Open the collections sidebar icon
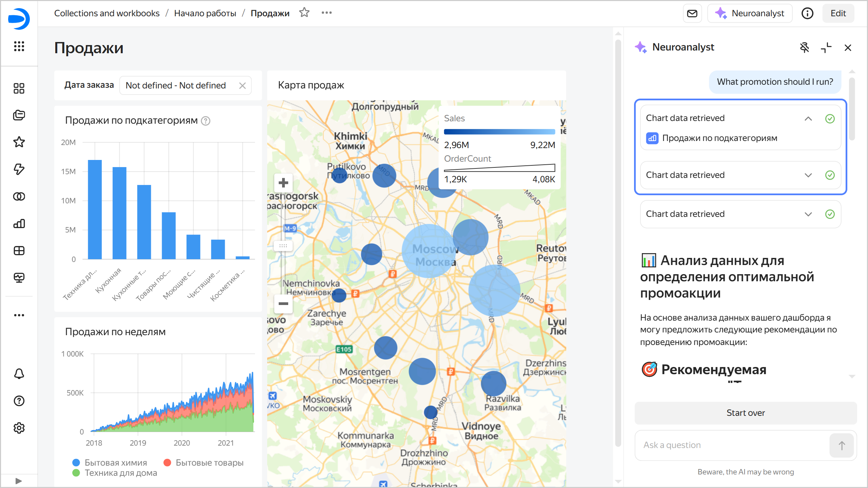This screenshot has width=868, height=488. tap(19, 115)
